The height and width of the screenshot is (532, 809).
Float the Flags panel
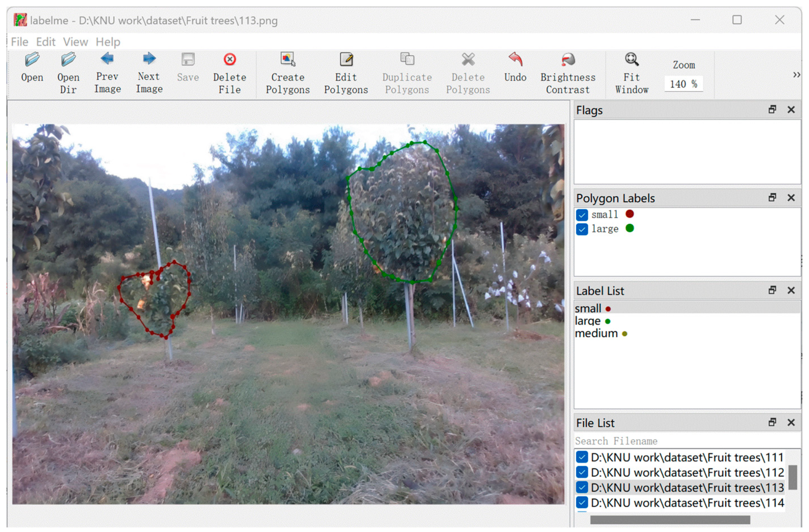[772, 110]
